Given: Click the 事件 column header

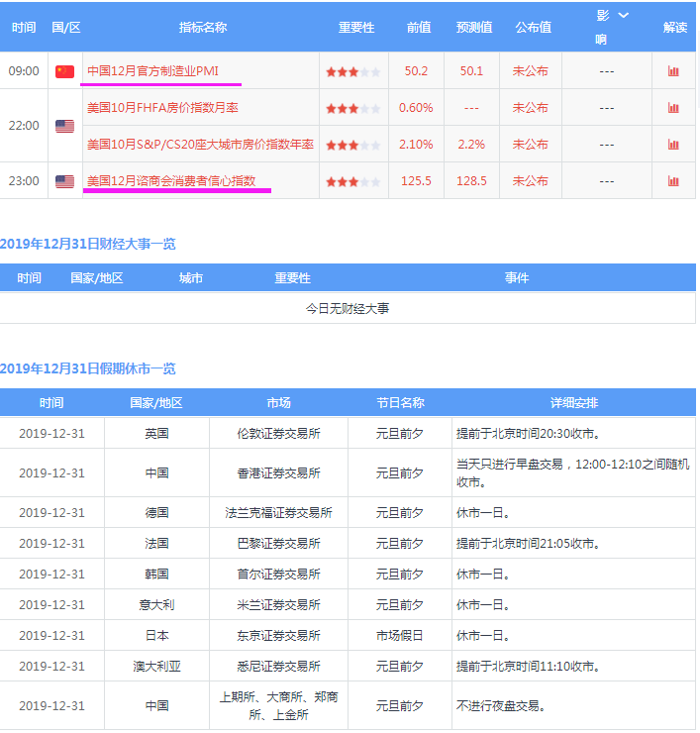Looking at the screenshot, I should pyautogui.click(x=517, y=278).
